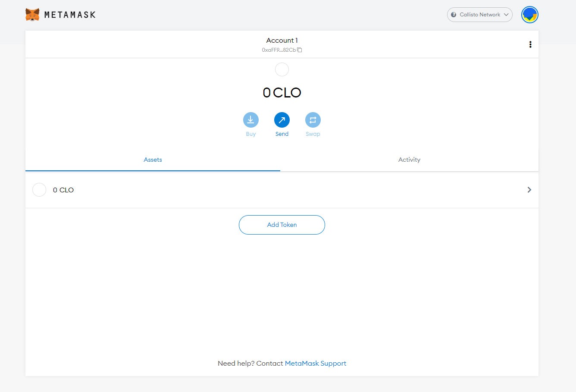Click the CLO token circle icon in asset row
576x392 pixels.
coord(39,190)
